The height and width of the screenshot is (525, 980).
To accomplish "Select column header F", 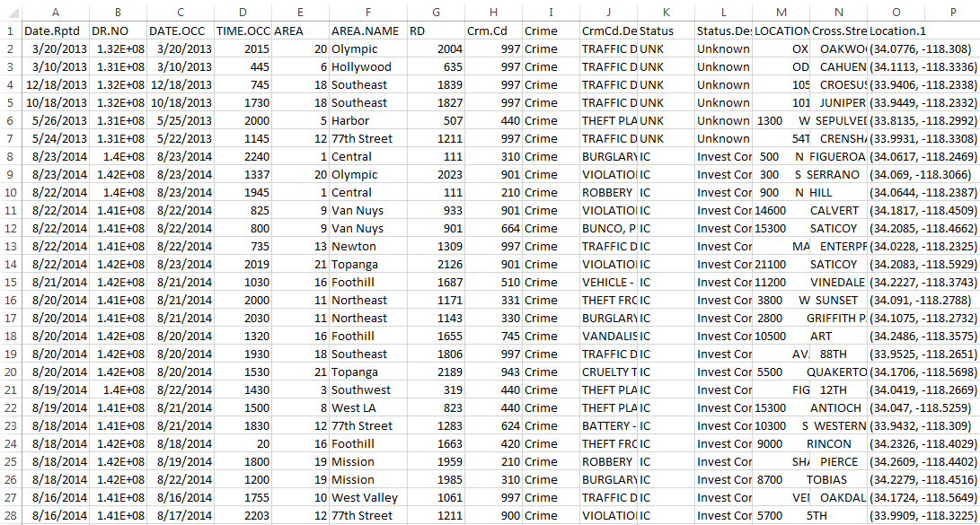I will click(368, 12).
